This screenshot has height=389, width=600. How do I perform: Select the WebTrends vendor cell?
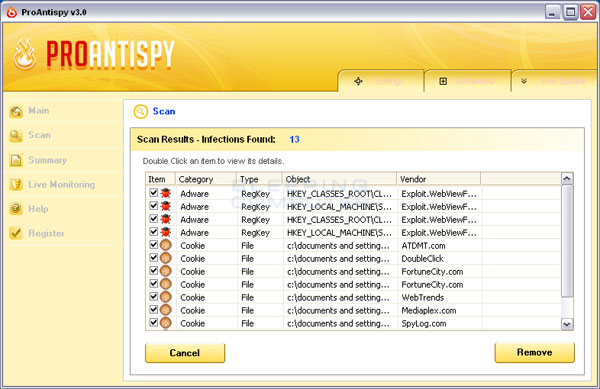[422, 298]
